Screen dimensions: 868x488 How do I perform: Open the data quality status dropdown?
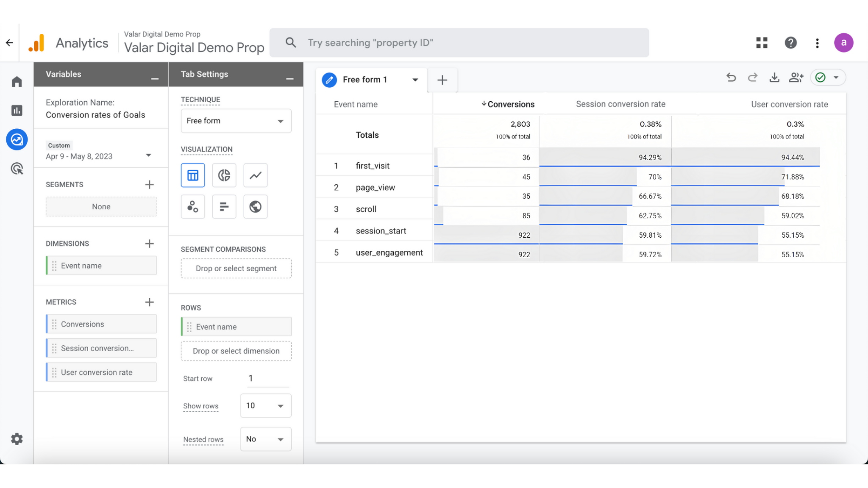pyautogui.click(x=835, y=78)
